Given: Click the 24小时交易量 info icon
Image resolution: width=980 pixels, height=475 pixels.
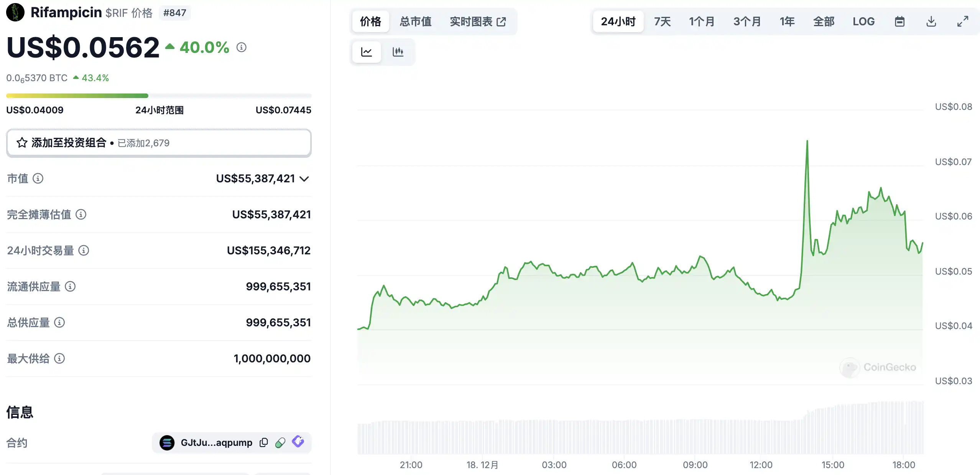Looking at the screenshot, I should click(x=84, y=251).
